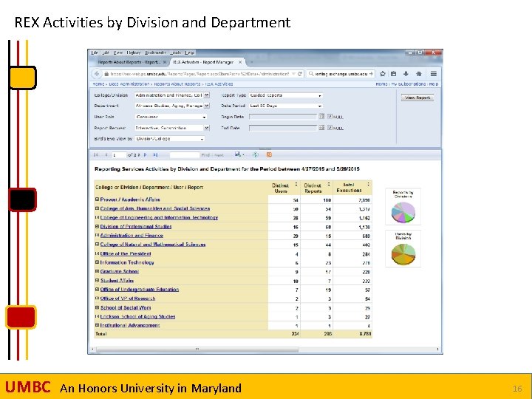Open the Tools menu
The width and height of the screenshot is (532, 399).
click(x=175, y=52)
